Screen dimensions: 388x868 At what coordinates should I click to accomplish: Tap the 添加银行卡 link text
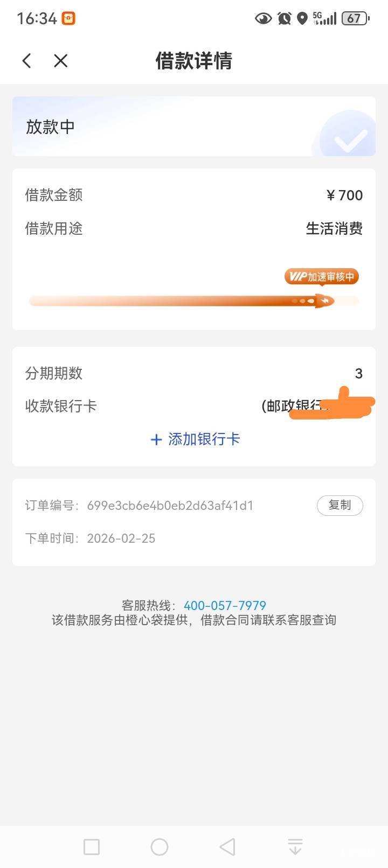[204, 439]
